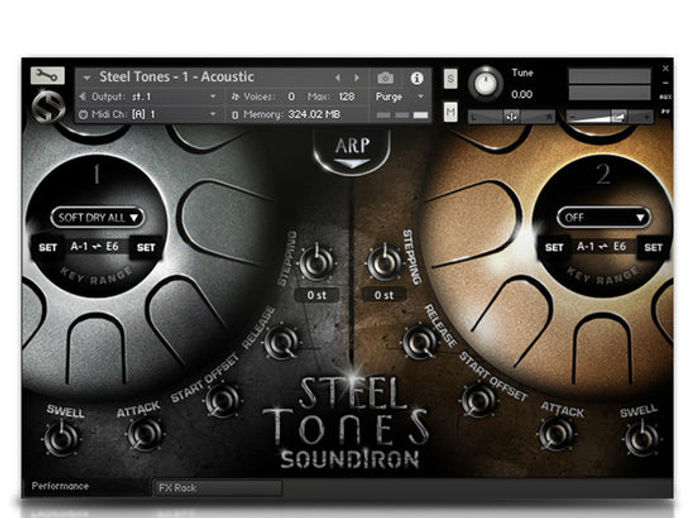
Task: Expand the ARP panel
Action: pyautogui.click(x=352, y=152)
